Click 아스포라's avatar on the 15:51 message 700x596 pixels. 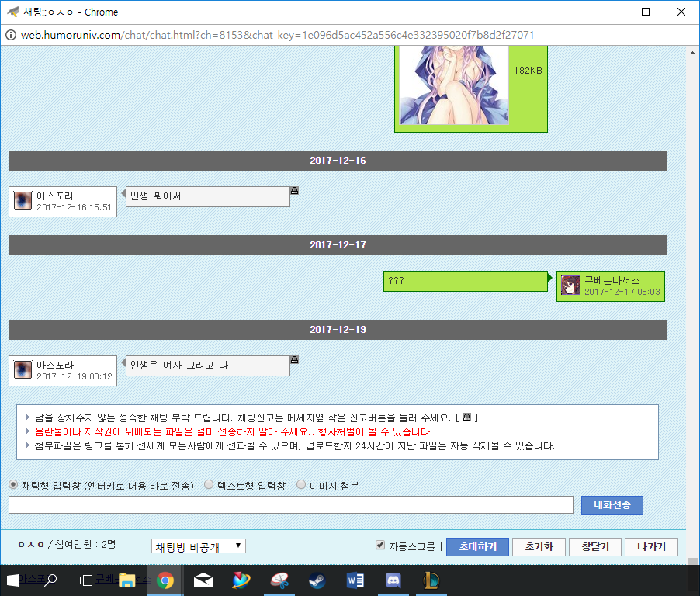click(23, 200)
